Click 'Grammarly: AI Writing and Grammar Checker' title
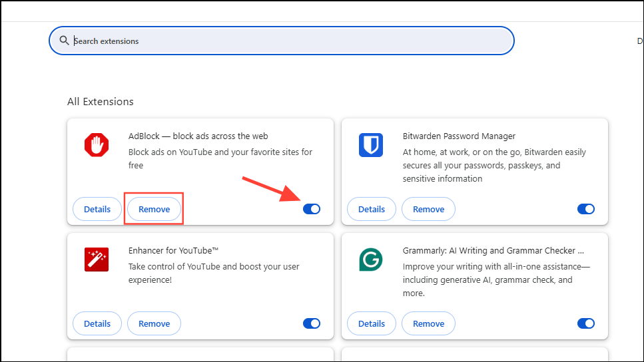 point(493,250)
